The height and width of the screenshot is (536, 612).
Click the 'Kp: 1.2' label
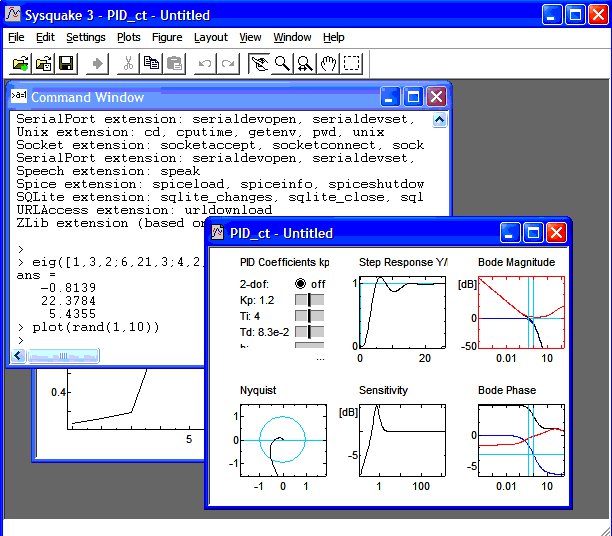point(257,300)
